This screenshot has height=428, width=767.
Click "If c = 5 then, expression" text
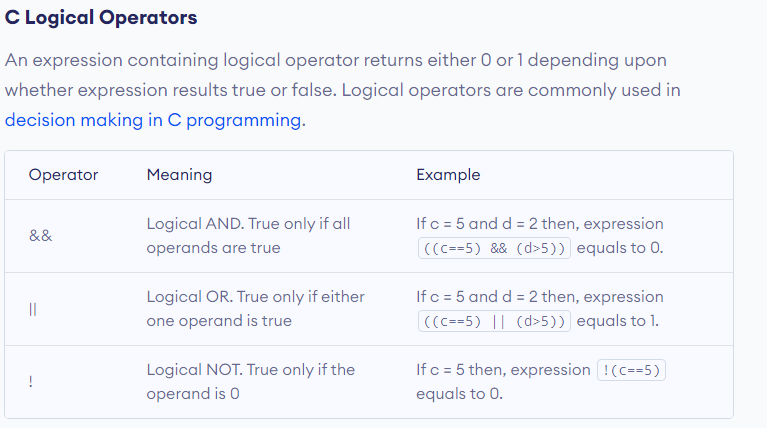pyautogui.click(x=503, y=370)
